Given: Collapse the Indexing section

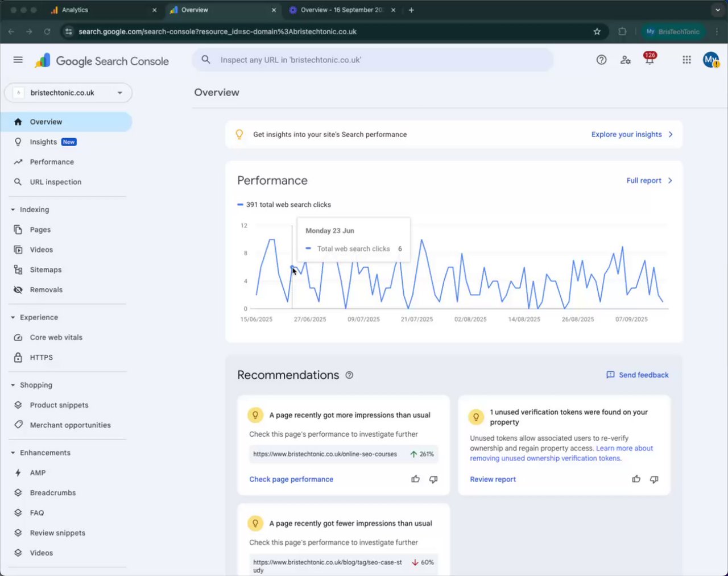Looking at the screenshot, I should (13, 210).
